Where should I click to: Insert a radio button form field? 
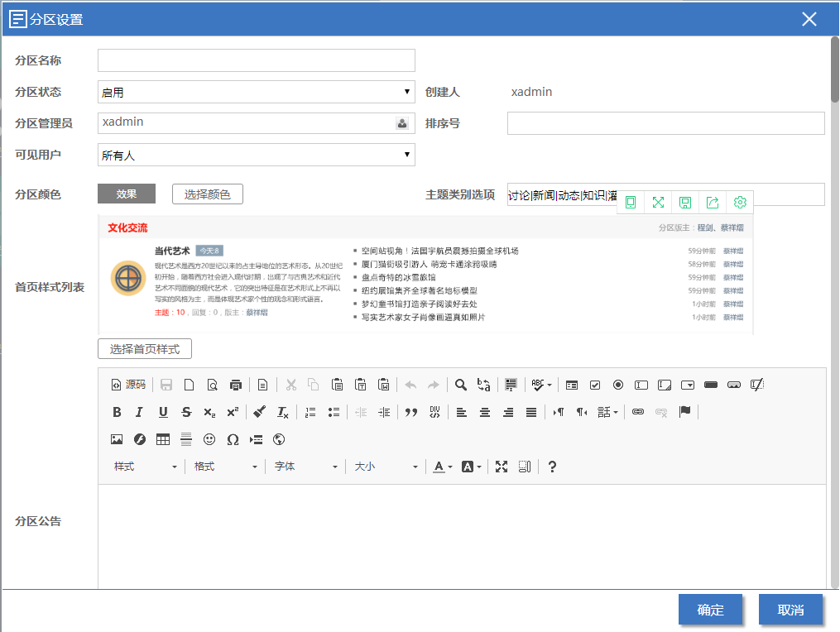618,385
